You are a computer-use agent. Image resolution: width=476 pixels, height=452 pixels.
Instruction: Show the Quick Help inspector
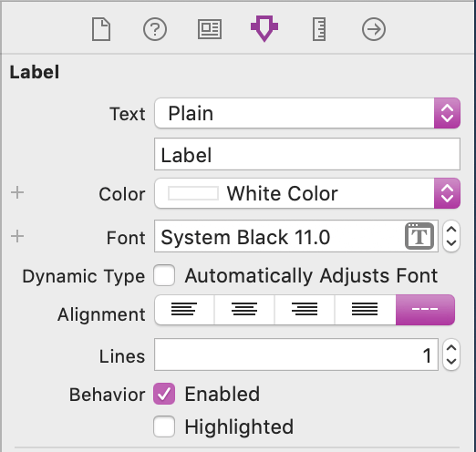tap(155, 29)
